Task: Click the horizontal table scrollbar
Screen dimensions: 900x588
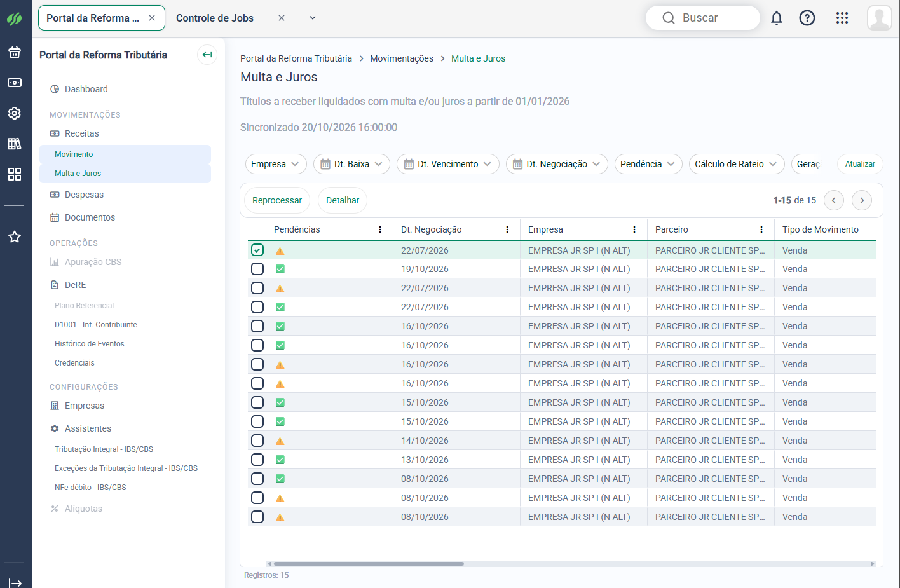Action: point(369,564)
